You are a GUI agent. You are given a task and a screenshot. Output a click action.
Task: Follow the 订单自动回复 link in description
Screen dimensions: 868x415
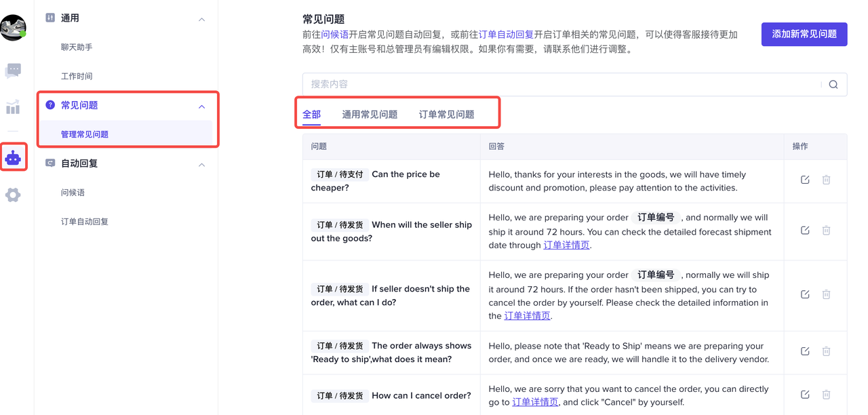click(506, 34)
